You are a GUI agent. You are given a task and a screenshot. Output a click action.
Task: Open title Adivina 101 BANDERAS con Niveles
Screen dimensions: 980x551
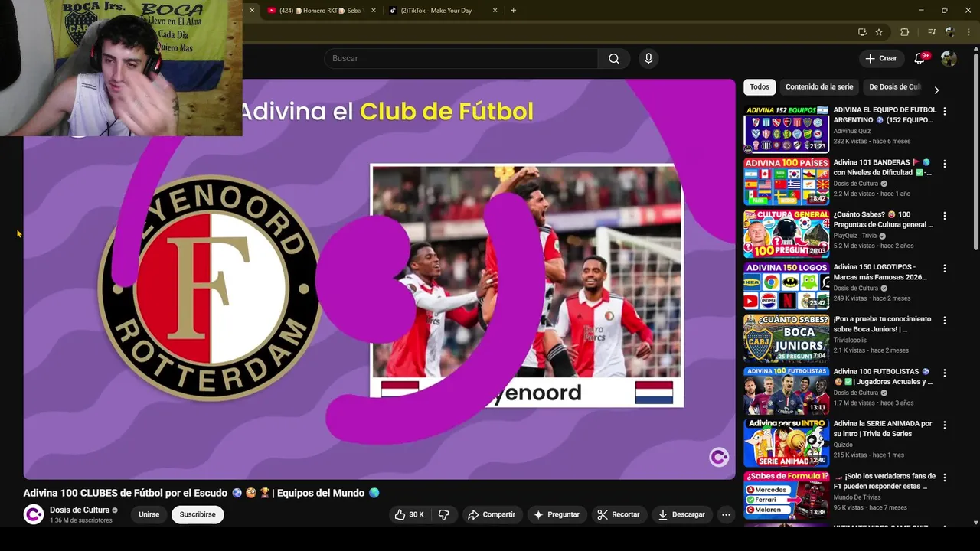pyautogui.click(x=883, y=168)
